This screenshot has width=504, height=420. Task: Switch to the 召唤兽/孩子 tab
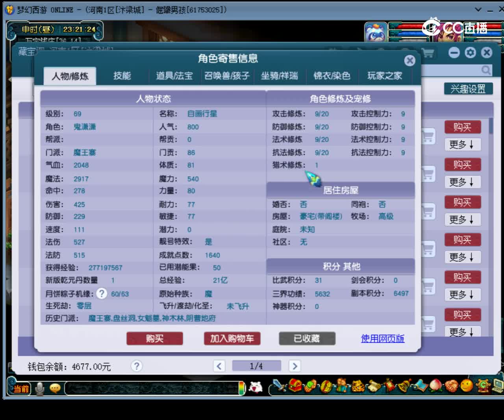point(227,76)
